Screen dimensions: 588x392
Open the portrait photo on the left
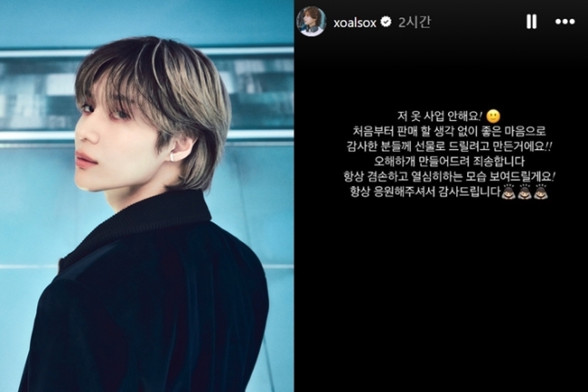pyautogui.click(x=147, y=196)
